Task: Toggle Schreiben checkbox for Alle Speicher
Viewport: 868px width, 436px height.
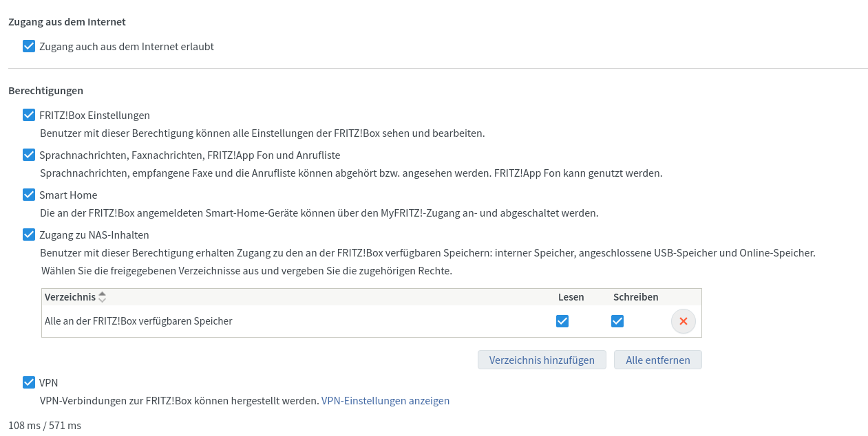Action: tap(617, 321)
